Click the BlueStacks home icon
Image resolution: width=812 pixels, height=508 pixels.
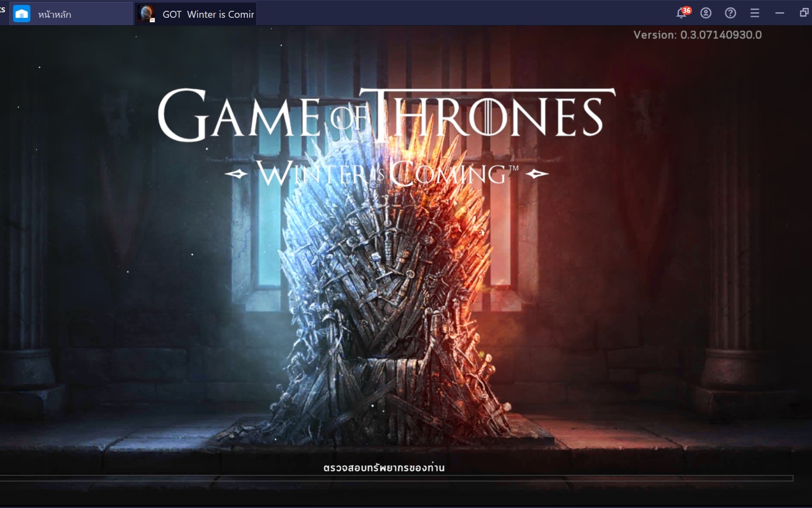(22, 14)
